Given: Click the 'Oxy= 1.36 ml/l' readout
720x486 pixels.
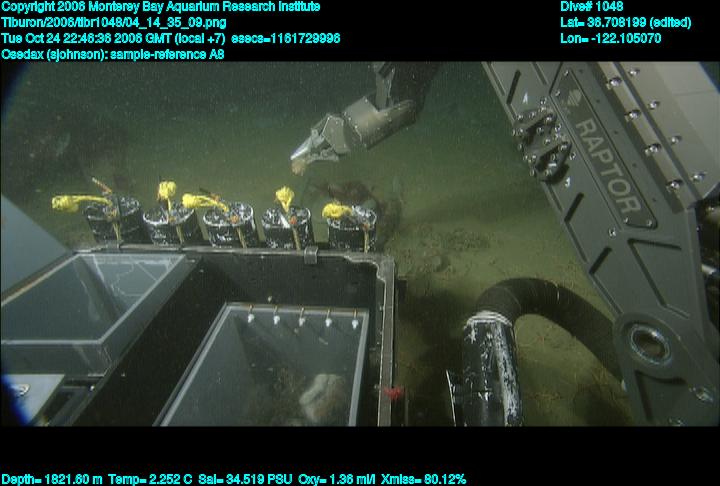Looking at the screenshot, I should pyautogui.click(x=337, y=480).
